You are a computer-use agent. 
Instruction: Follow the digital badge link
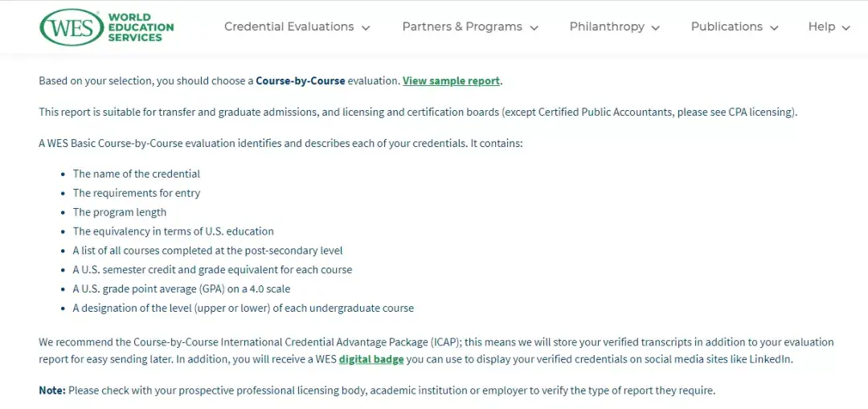tap(371, 359)
